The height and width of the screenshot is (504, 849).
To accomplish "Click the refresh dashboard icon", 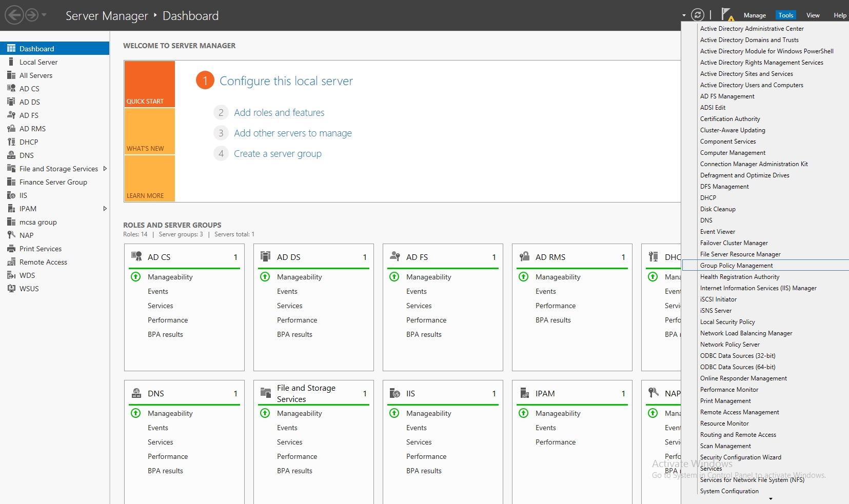I will tap(697, 15).
